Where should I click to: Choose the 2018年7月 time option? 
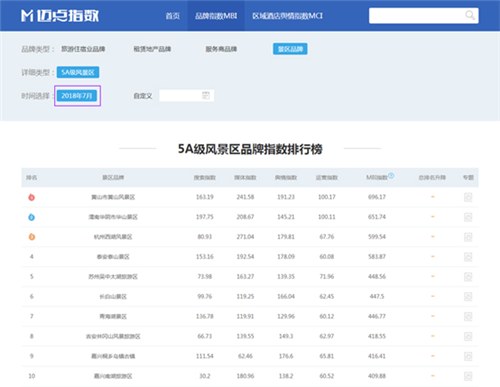pyautogui.click(x=77, y=96)
